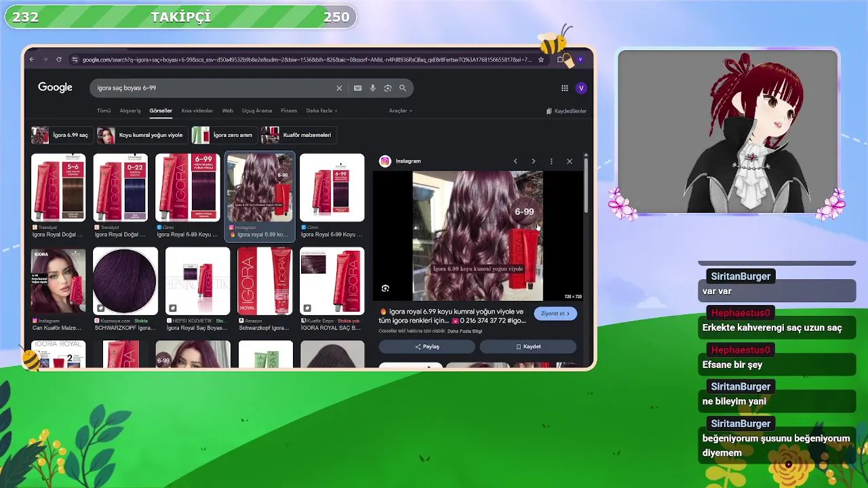This screenshot has height=488, width=868.
Task: Click the Kaydet save button
Action: tap(528, 346)
